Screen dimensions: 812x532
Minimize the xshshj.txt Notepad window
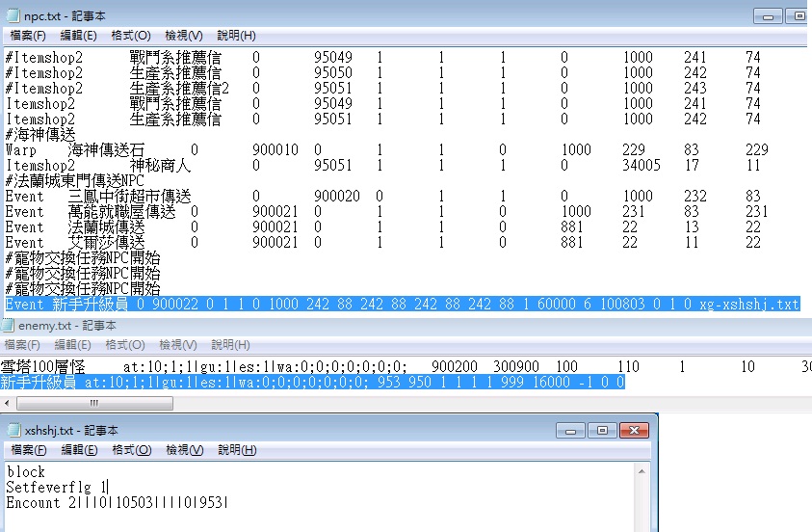click(x=574, y=430)
